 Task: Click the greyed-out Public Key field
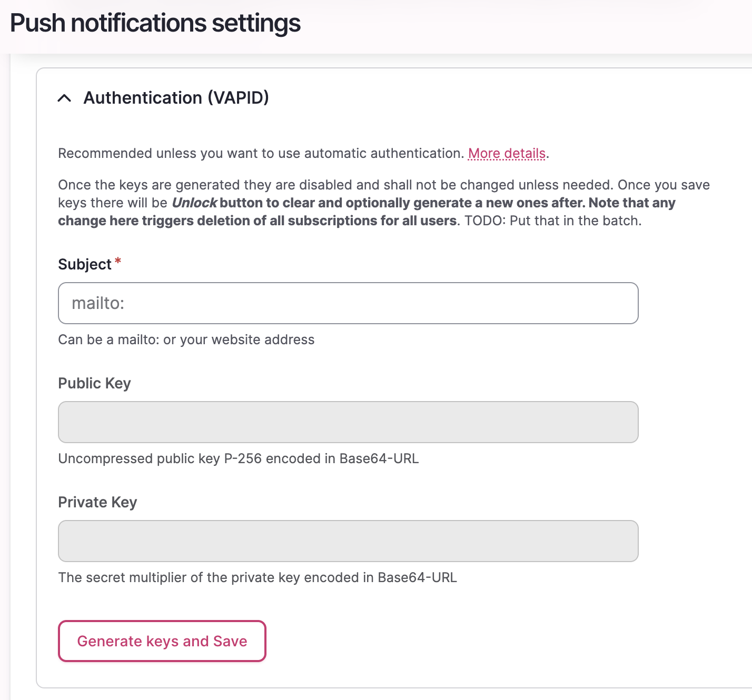pyautogui.click(x=348, y=422)
